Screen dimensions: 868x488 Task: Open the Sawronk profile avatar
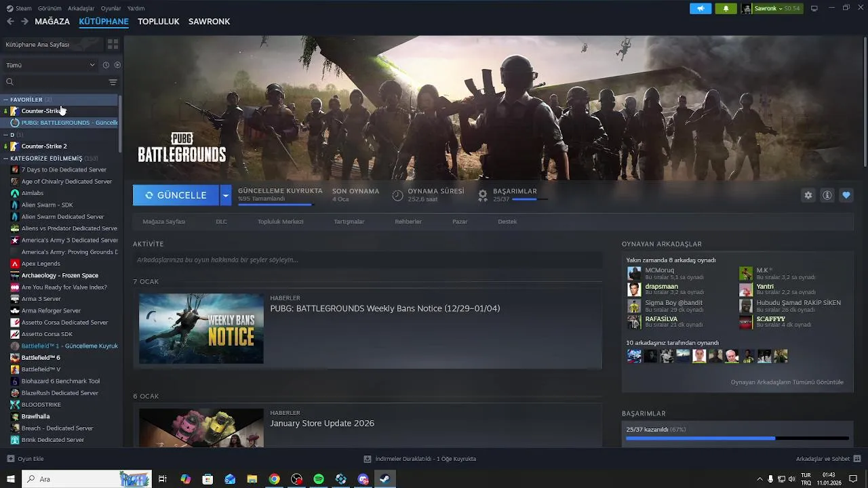pyautogui.click(x=747, y=8)
